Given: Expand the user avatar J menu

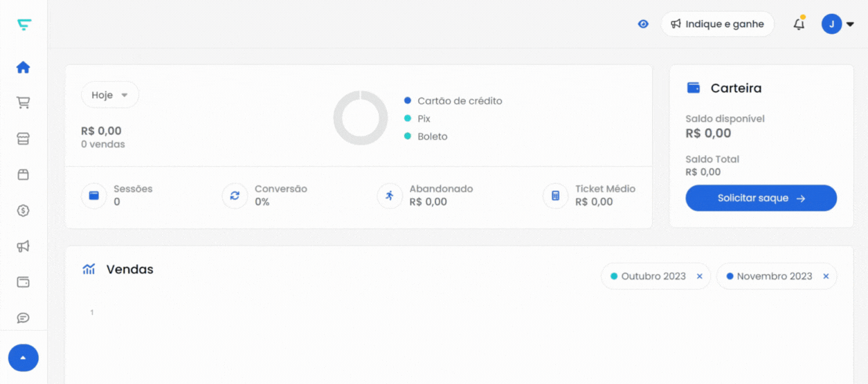Looking at the screenshot, I should tap(838, 24).
